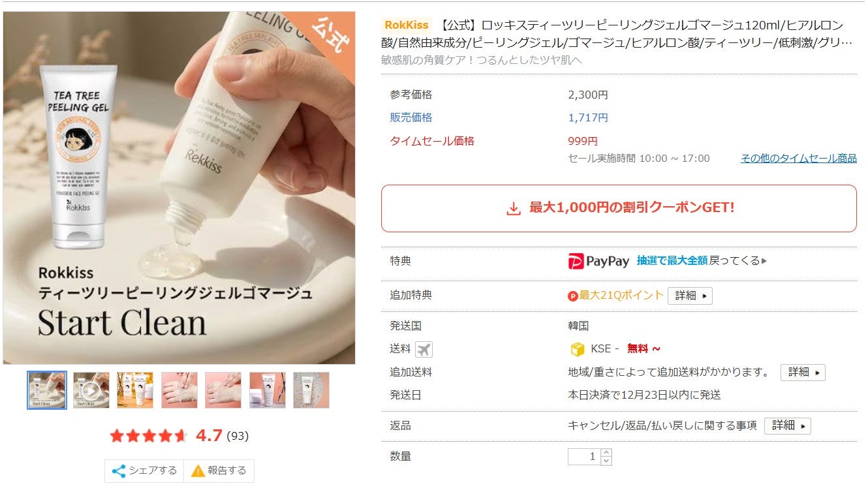Image resolution: width=868 pixels, height=492 pixels.
Task: Open その他のタイムセール商品 link
Action: pos(798,159)
